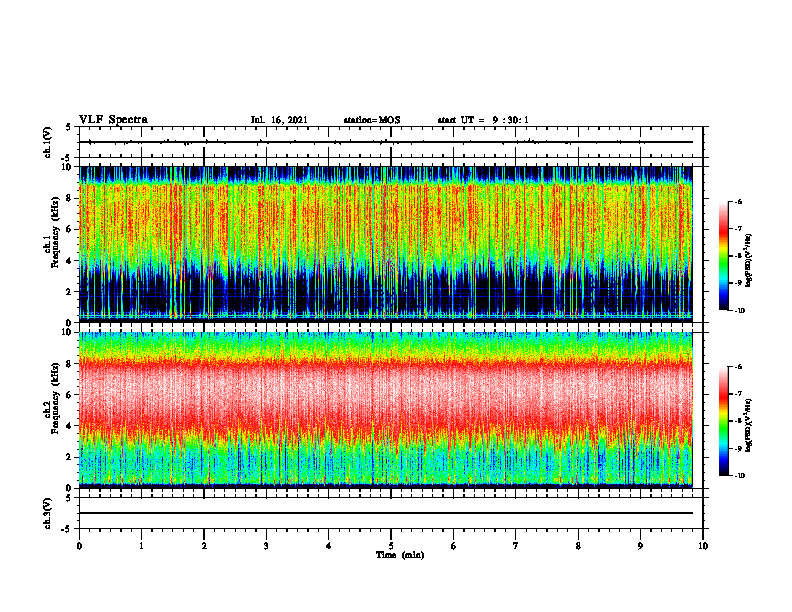Click the "5" tick on ch.1(V) axis
Viewport: 792px width, 612px height.
pos(70,127)
